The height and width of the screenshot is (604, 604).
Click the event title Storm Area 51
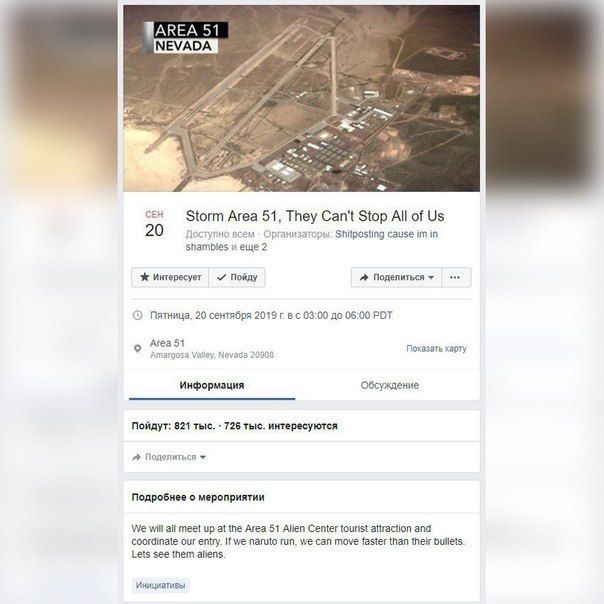315,216
